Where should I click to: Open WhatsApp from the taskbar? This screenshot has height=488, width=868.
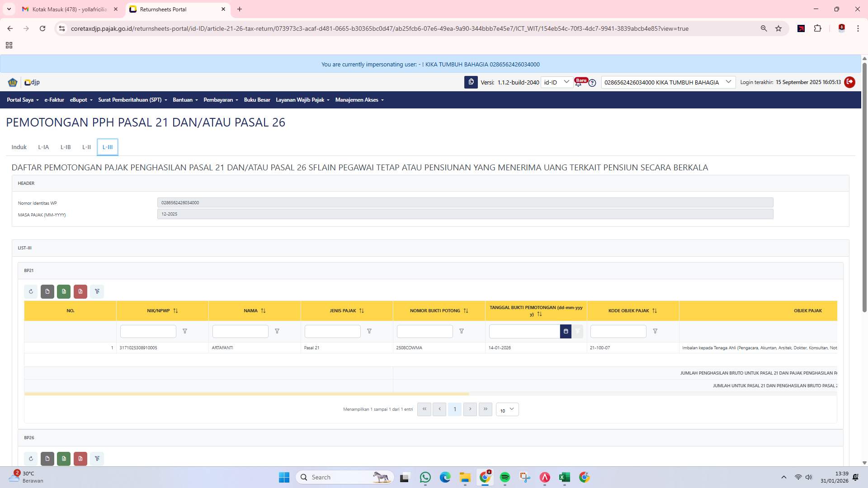[x=425, y=477]
